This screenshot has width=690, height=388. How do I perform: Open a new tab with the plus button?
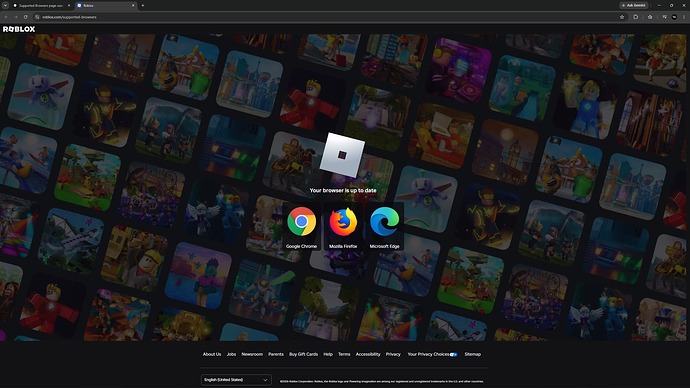(143, 5)
